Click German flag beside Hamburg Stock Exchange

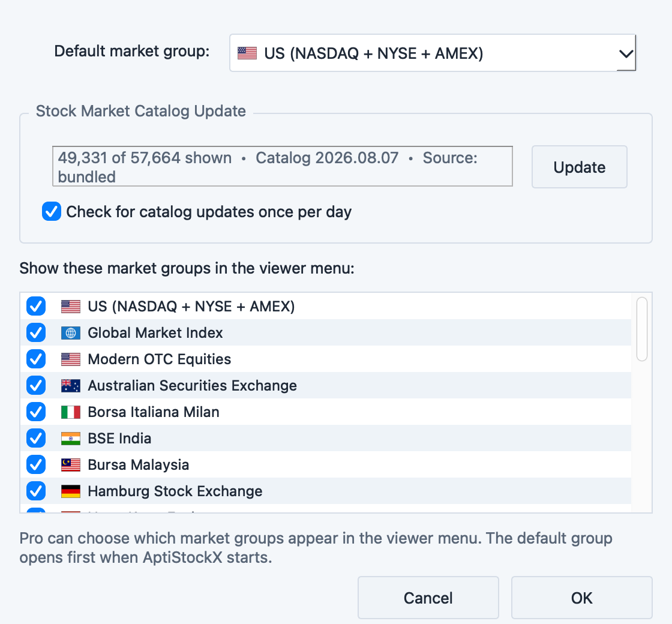pyautogui.click(x=71, y=491)
